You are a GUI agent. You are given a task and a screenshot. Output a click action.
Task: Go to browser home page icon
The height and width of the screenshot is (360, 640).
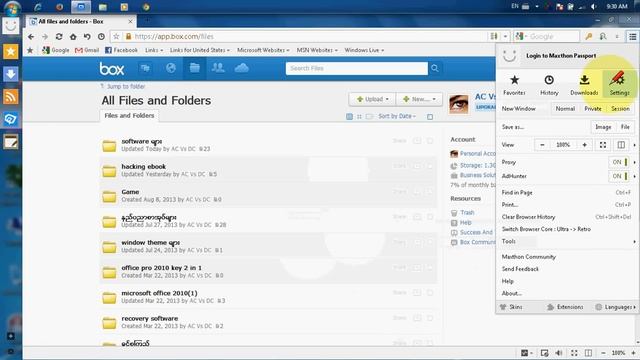(73, 37)
